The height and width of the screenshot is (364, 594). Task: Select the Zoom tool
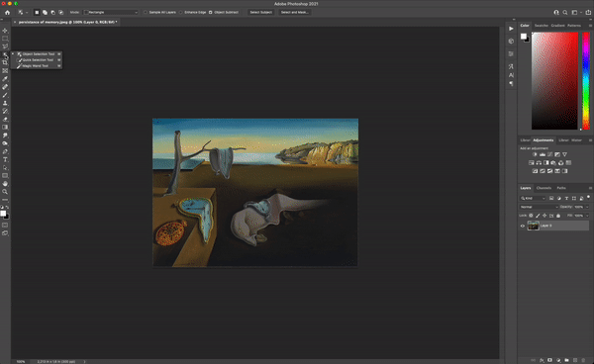click(x=5, y=192)
